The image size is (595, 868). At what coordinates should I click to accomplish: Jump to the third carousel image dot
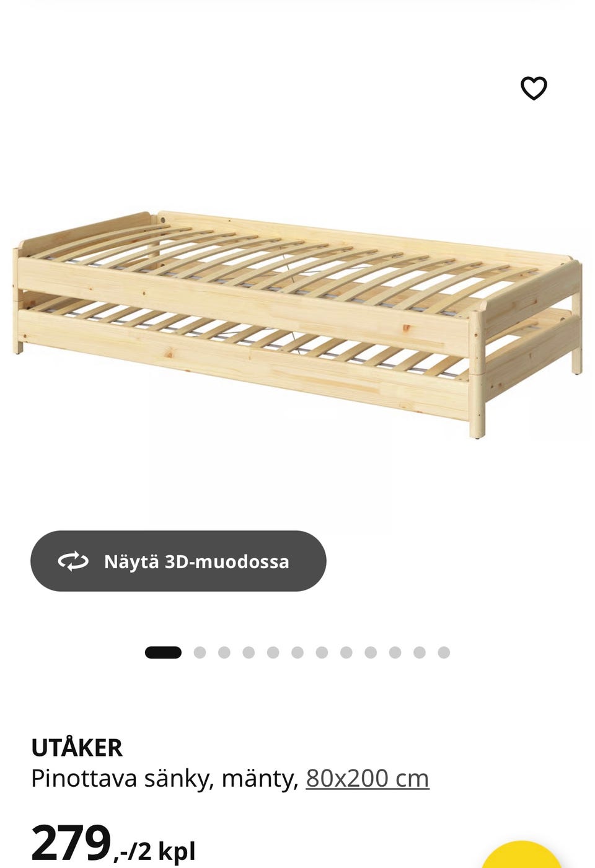224,652
